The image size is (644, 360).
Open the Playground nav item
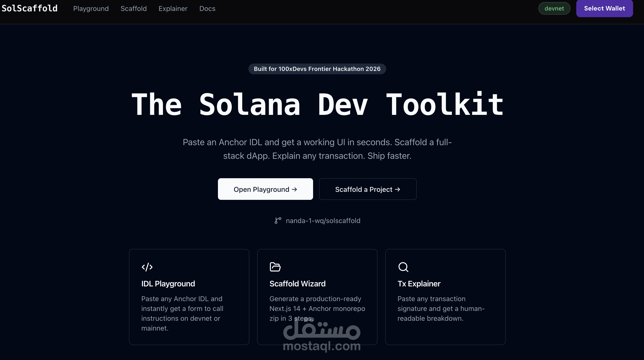[91, 8]
